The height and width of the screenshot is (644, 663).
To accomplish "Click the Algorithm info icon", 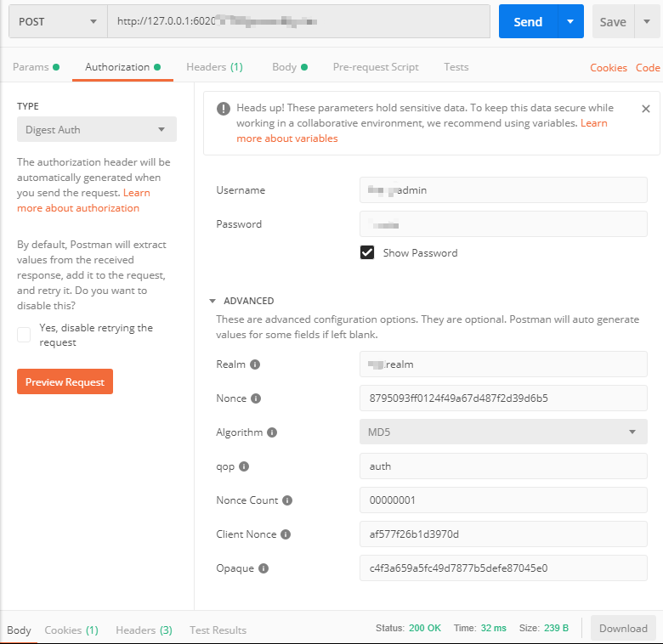I will [272, 432].
